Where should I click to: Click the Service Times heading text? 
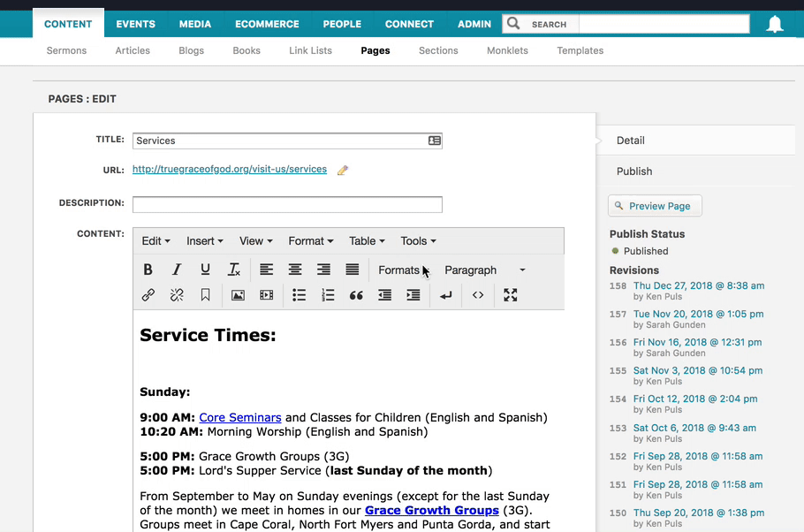(x=208, y=335)
